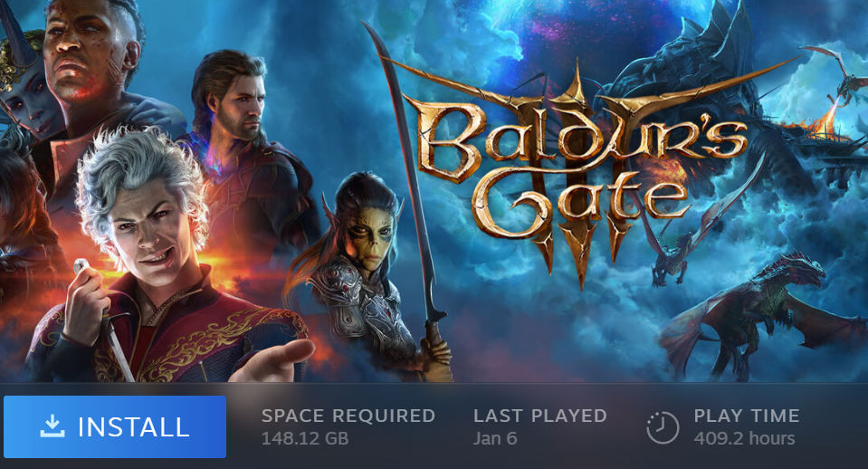Click the download arrow icon on Install
868x469 pixels.
click(52, 426)
